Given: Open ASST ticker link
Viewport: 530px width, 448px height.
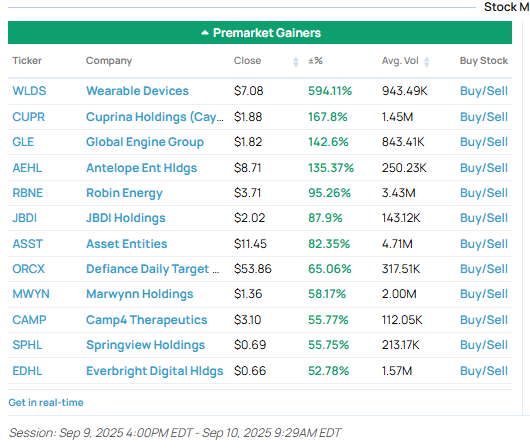Looking at the screenshot, I should click(x=27, y=244).
